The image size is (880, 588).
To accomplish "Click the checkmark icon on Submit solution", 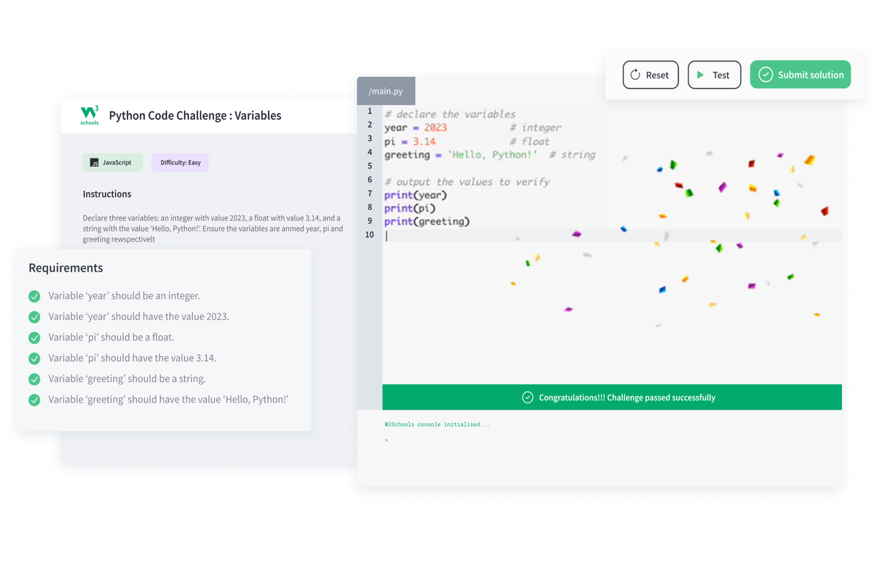I will coord(766,75).
